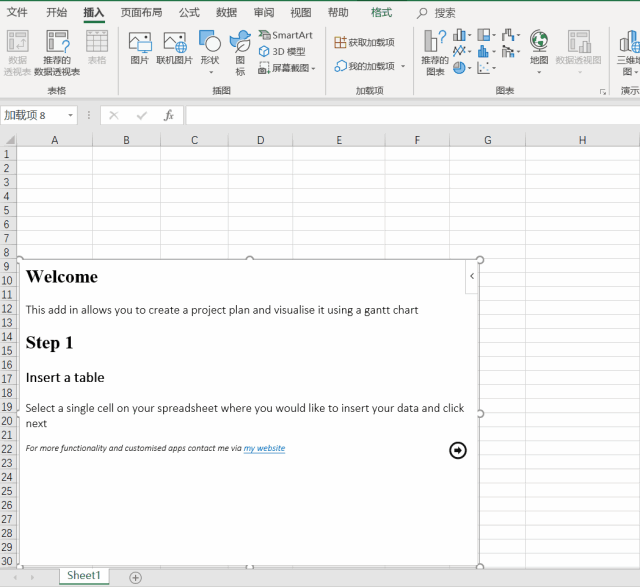640x587 pixels.
Task: Click into the formula bar field
Action: [x=413, y=116]
